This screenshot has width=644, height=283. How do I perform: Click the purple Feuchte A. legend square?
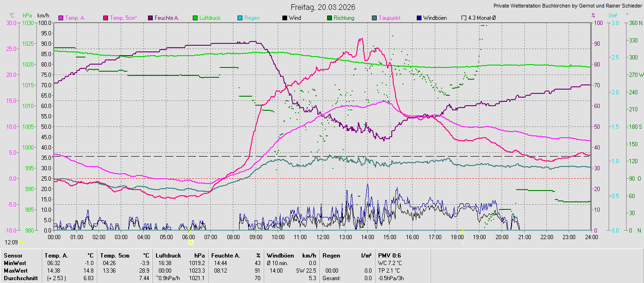150,18
